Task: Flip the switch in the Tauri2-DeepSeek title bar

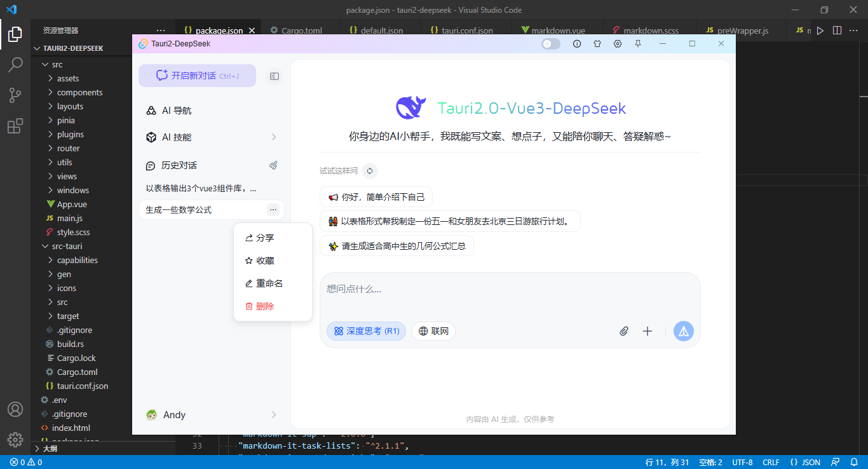Action: click(551, 44)
